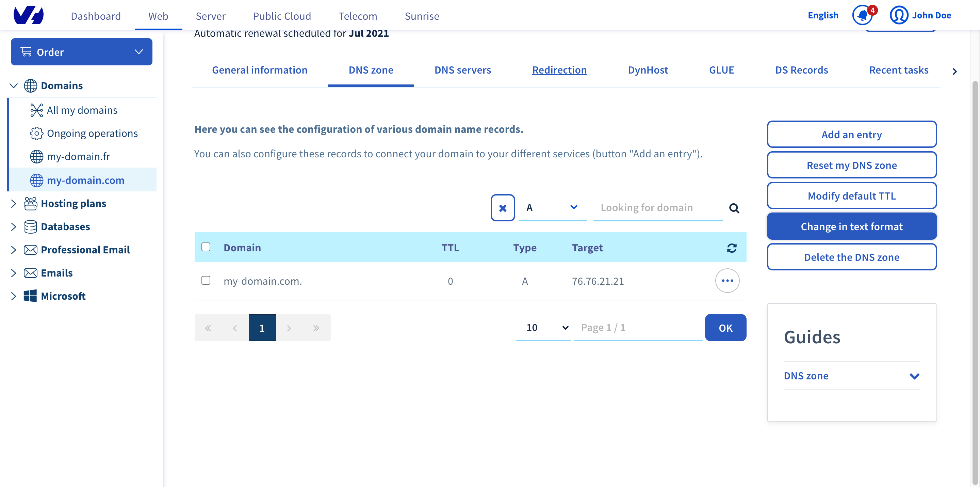Image resolution: width=980 pixels, height=487 pixels.
Task: Open the Sunrise menu
Action: click(422, 16)
